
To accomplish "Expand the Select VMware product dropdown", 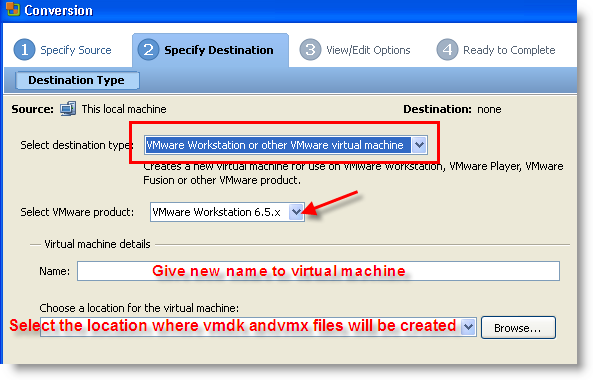I will tap(296, 212).
